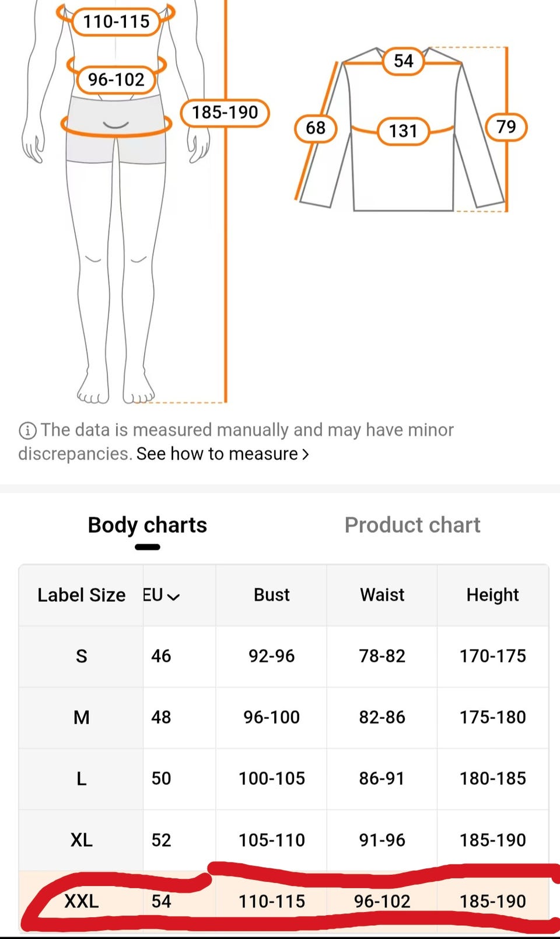Viewport: 560px width, 939px height.
Task: Select the L size row label
Action: [x=82, y=779]
